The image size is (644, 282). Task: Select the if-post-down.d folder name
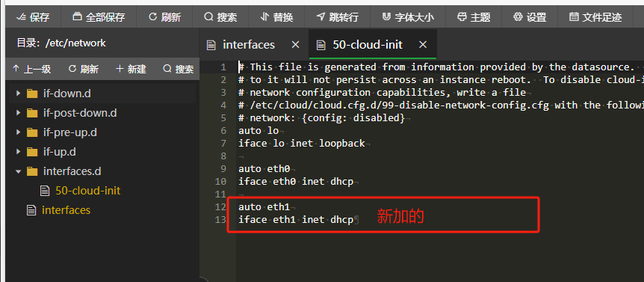[x=80, y=113]
